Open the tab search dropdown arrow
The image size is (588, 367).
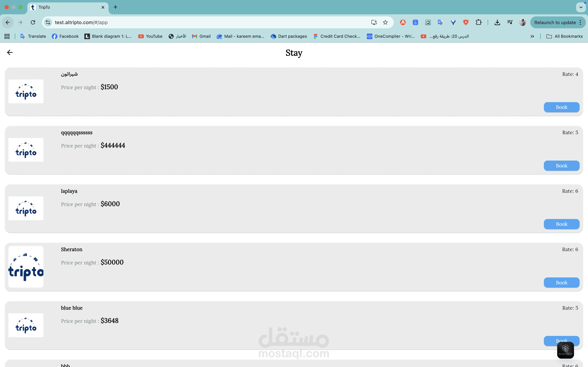click(581, 7)
